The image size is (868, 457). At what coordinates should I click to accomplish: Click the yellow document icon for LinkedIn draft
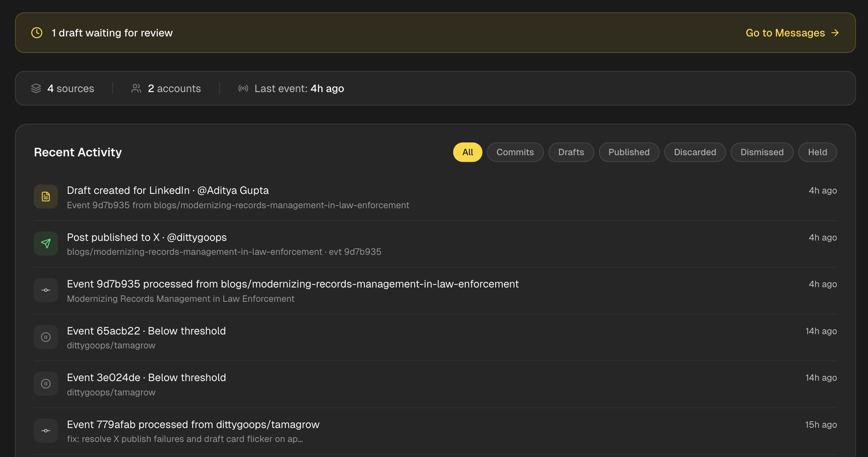46,197
